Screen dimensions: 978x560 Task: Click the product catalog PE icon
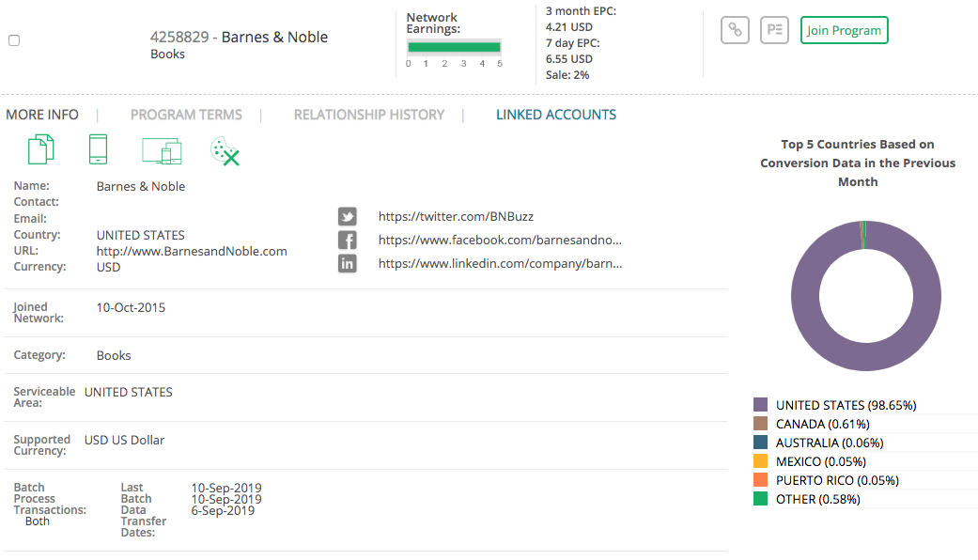[774, 30]
